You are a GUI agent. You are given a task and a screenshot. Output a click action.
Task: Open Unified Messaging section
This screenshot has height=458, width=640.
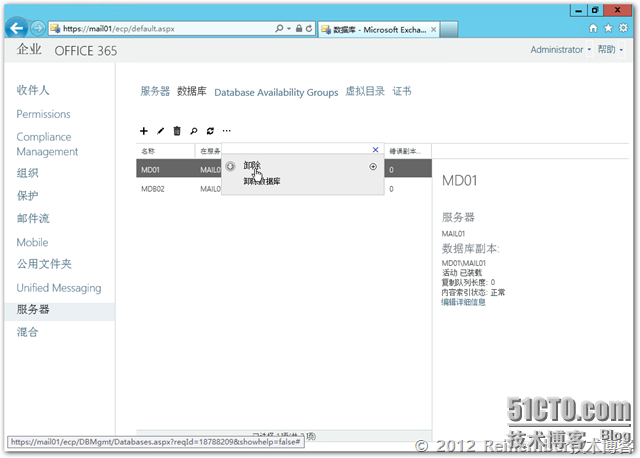(59, 288)
